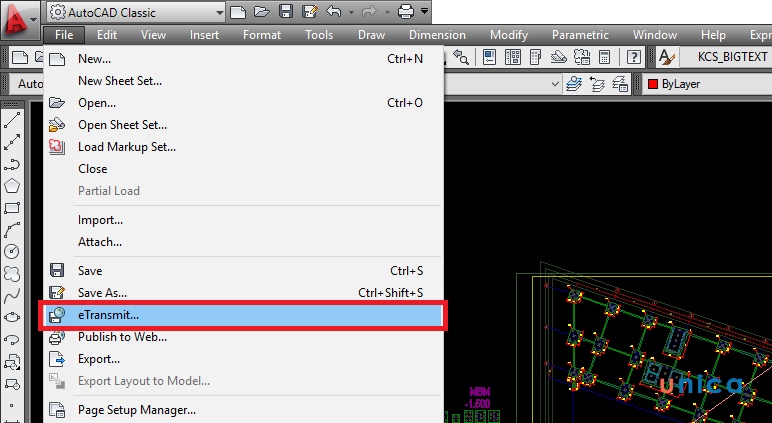772x423 pixels.
Task: Click the red ByLayer color swatch
Action: click(x=653, y=84)
